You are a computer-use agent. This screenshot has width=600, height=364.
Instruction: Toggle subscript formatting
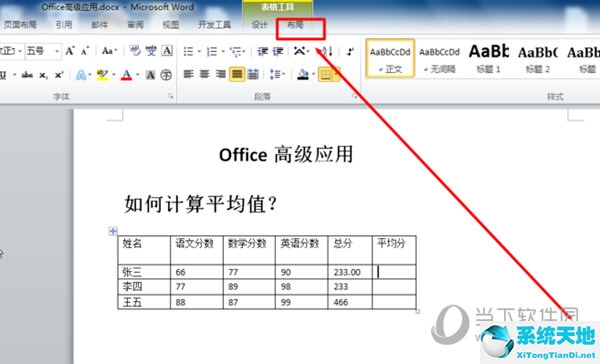(43, 75)
